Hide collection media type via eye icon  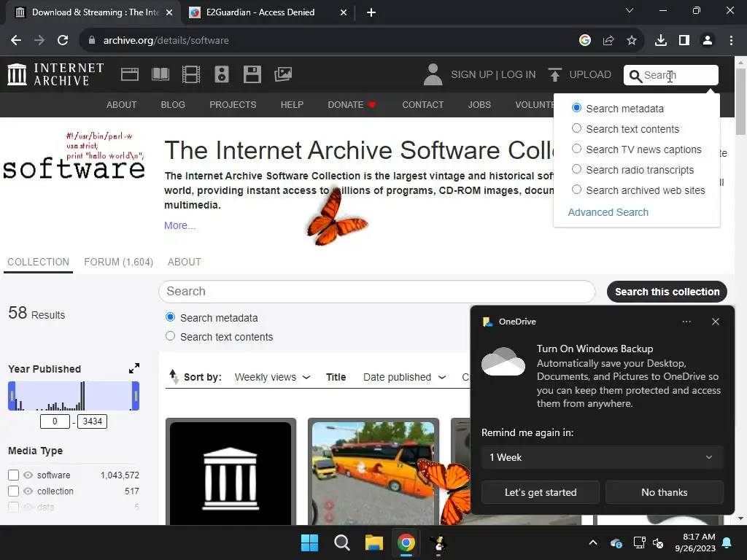tap(28, 491)
